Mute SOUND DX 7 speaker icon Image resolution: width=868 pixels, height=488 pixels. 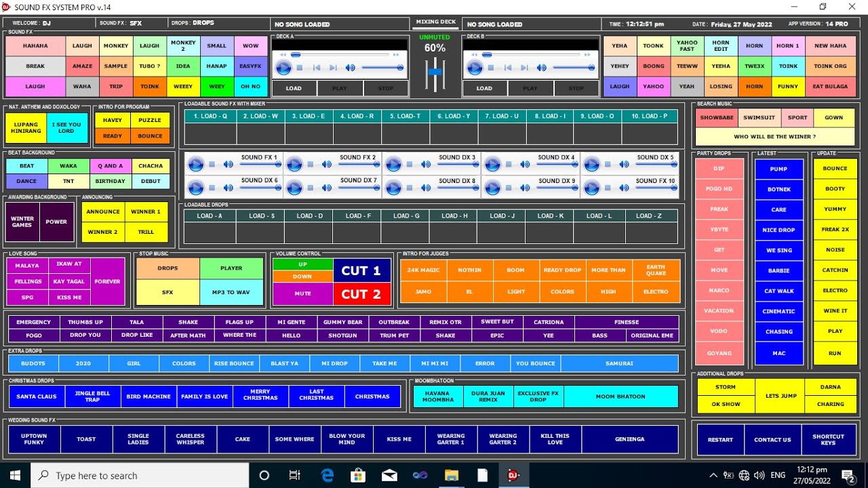[327, 188]
